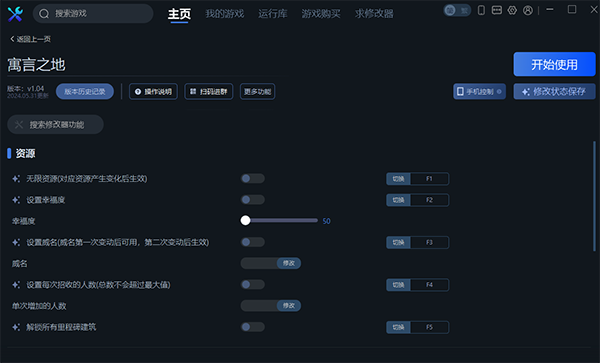Click the F5 hotkey field
Screen dimensions: 600x363
click(x=429, y=327)
